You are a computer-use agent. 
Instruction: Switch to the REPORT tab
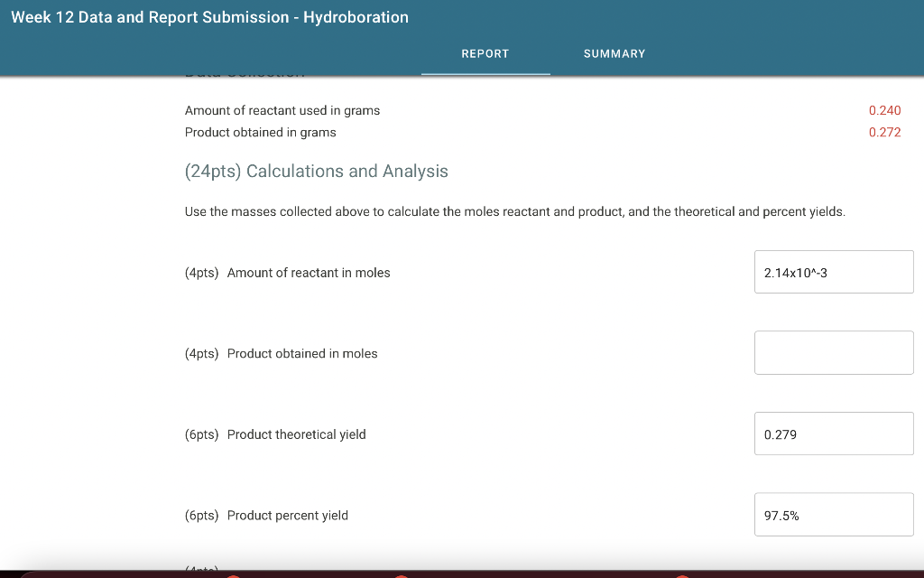485,53
